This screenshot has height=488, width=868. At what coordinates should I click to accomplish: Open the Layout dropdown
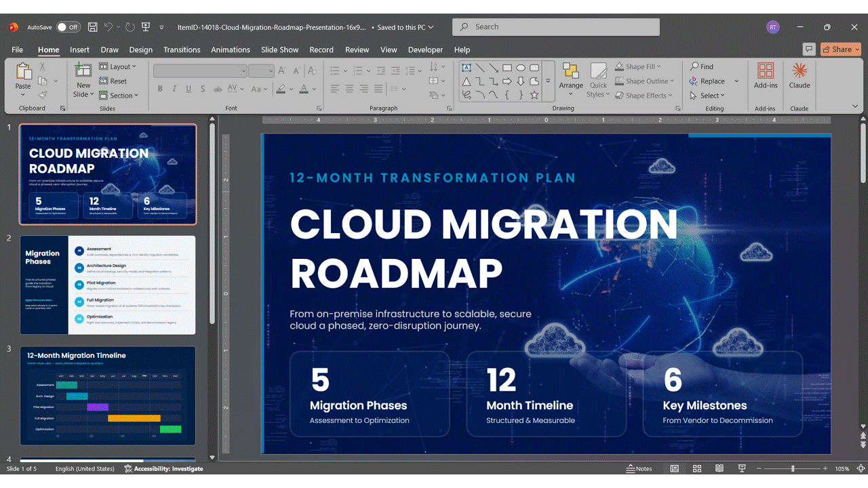coord(118,66)
